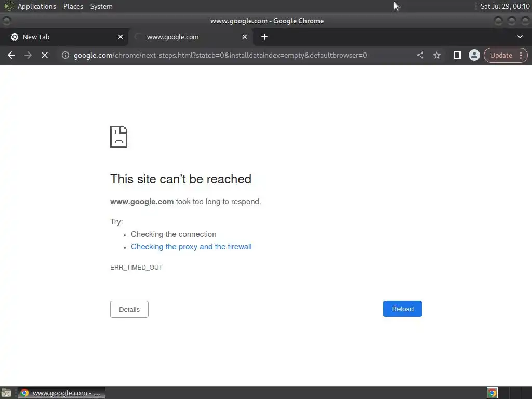The height and width of the screenshot is (399, 532).
Task: Open the Places menu
Action: click(x=73, y=6)
